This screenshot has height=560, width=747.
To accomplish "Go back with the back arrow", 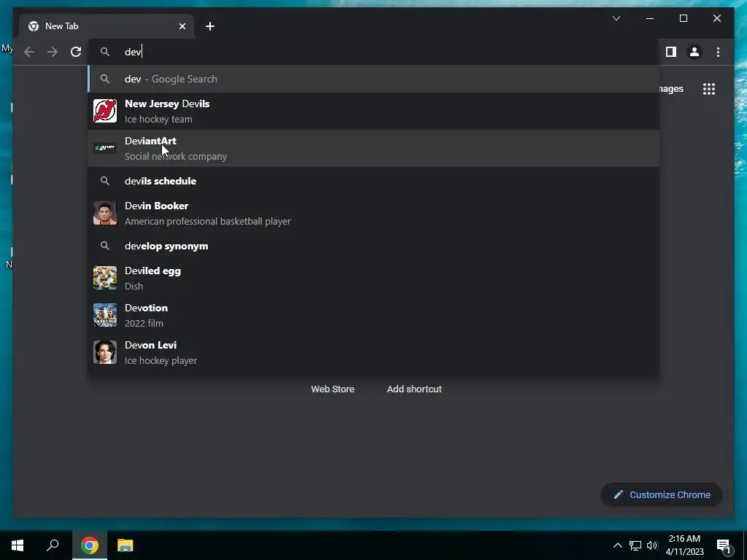I will tap(29, 52).
